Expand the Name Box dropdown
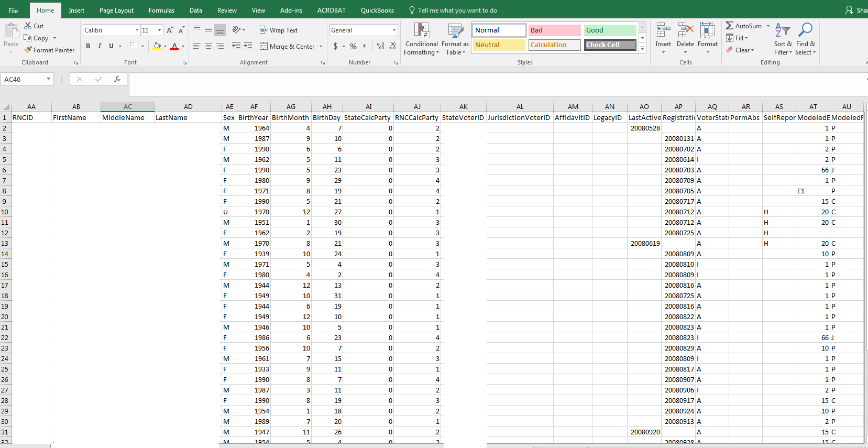The width and height of the screenshot is (868, 448). pos(49,79)
